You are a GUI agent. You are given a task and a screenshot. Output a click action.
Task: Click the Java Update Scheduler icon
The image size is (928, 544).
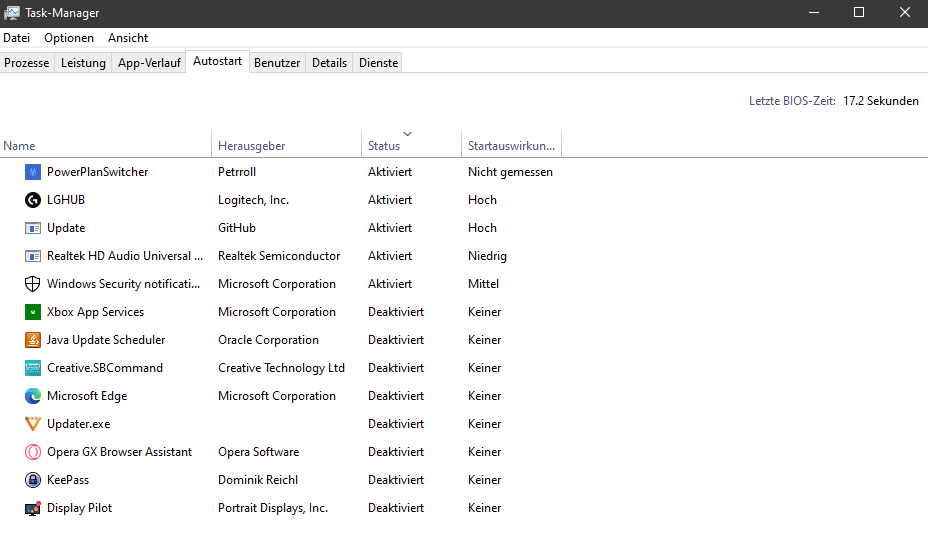[x=32, y=340]
